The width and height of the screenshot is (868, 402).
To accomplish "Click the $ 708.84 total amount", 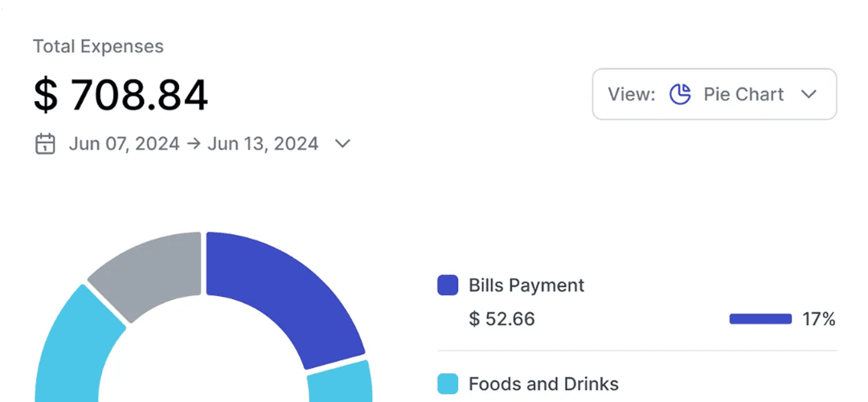I will tap(121, 95).
